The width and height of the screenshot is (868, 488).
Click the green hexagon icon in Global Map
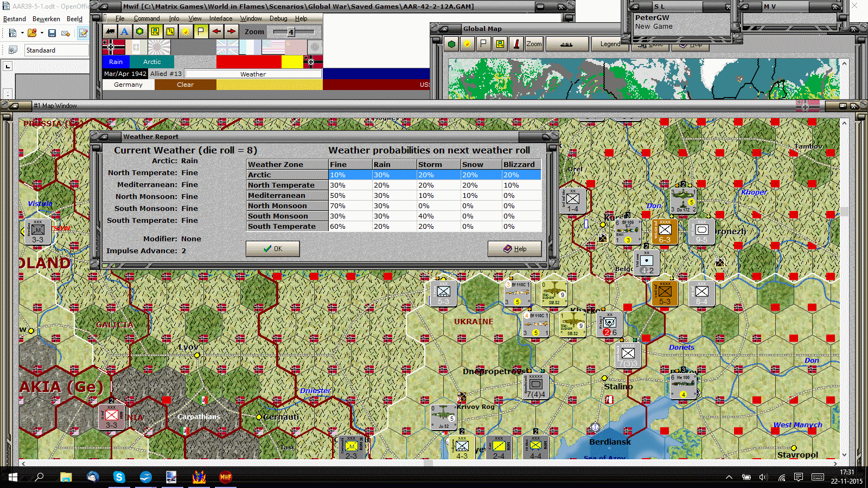click(451, 44)
